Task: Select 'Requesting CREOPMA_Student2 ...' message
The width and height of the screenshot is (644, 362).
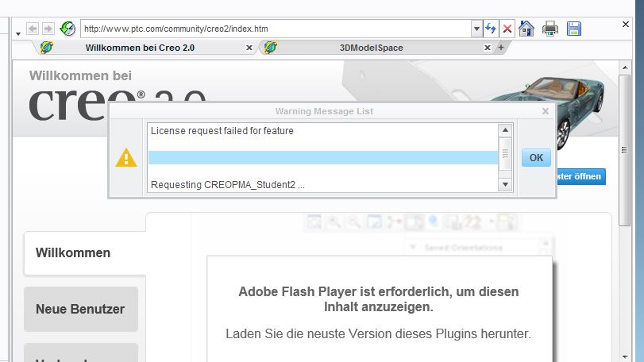Action: point(228,185)
